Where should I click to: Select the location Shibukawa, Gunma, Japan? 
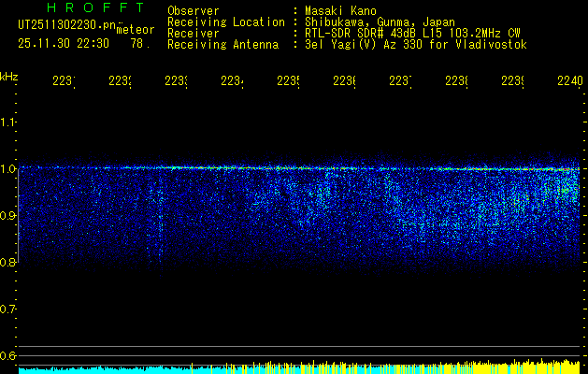tap(380, 22)
